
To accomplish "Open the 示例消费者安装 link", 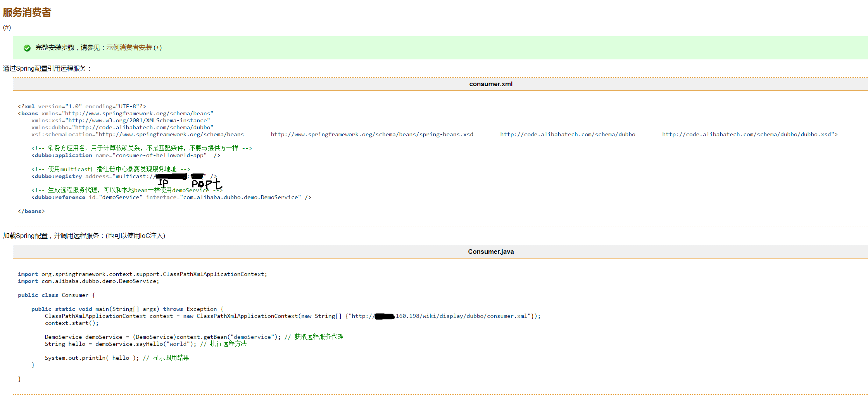I will coord(129,47).
